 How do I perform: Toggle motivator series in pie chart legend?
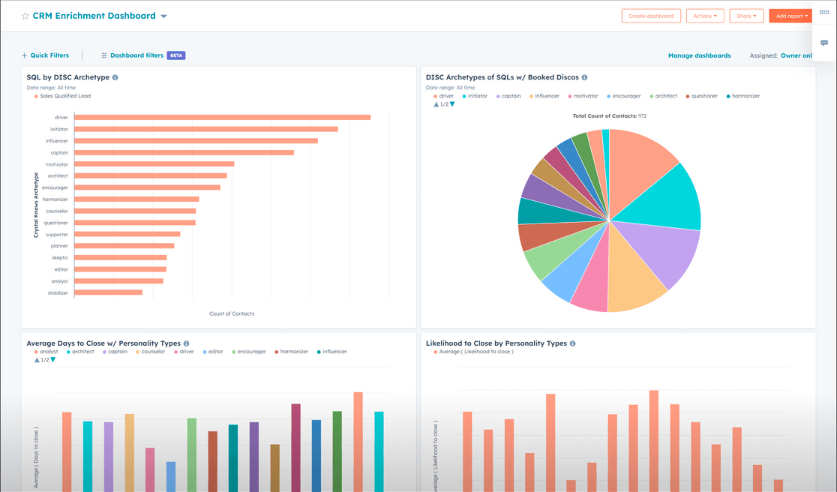(583, 96)
